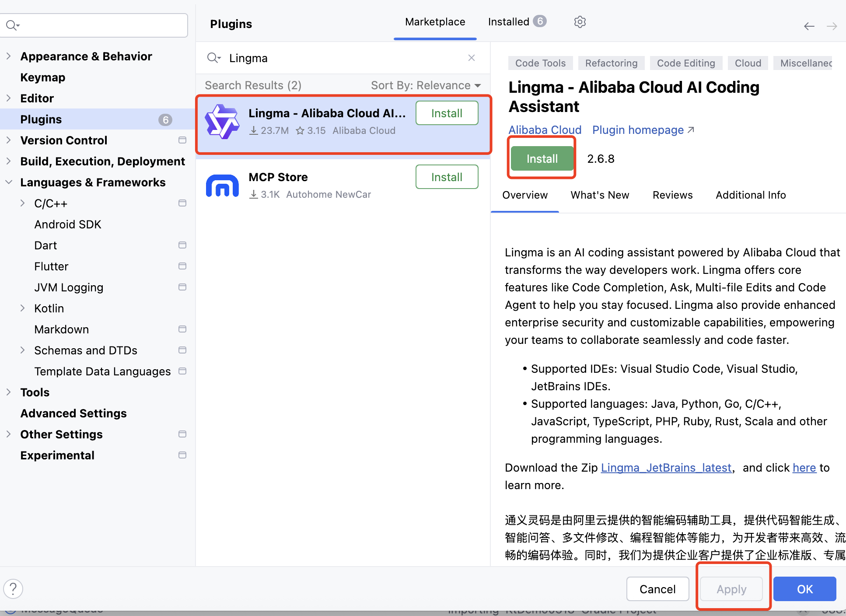Collapse the Languages & Frameworks section
Image resolution: width=846 pixels, height=616 pixels.
pos(8,182)
